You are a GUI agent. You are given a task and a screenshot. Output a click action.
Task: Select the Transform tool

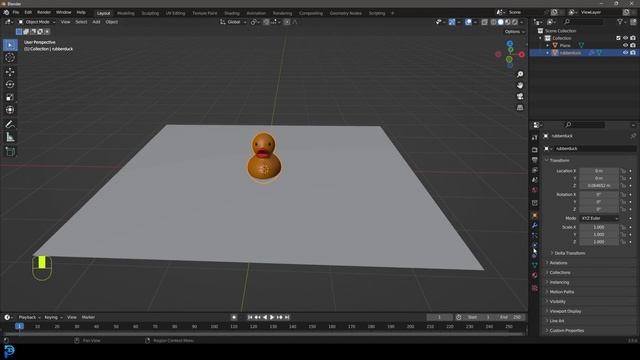coord(10,110)
